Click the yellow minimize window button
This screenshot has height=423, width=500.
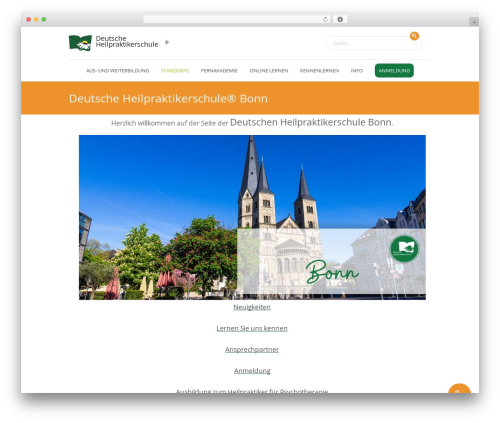click(x=36, y=19)
